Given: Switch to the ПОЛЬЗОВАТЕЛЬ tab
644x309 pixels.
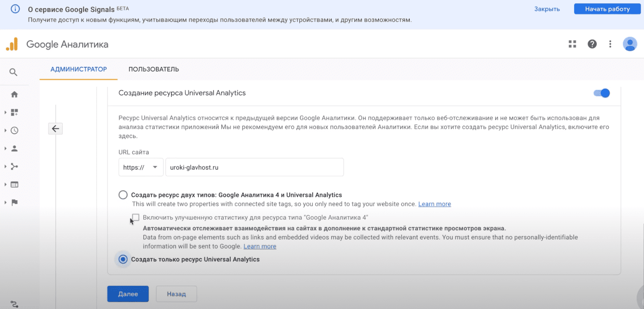Looking at the screenshot, I should 153,69.
